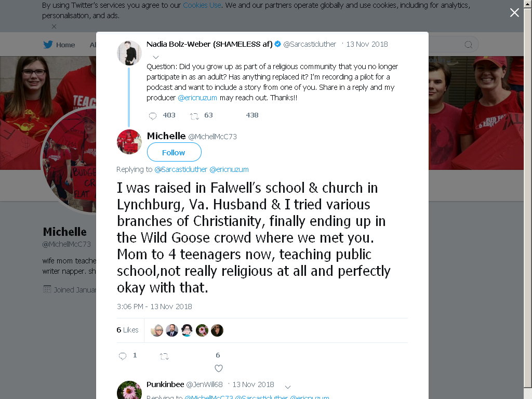Retweet Michelle's reply tweet
Screen dimensions: 532x399
164,356
